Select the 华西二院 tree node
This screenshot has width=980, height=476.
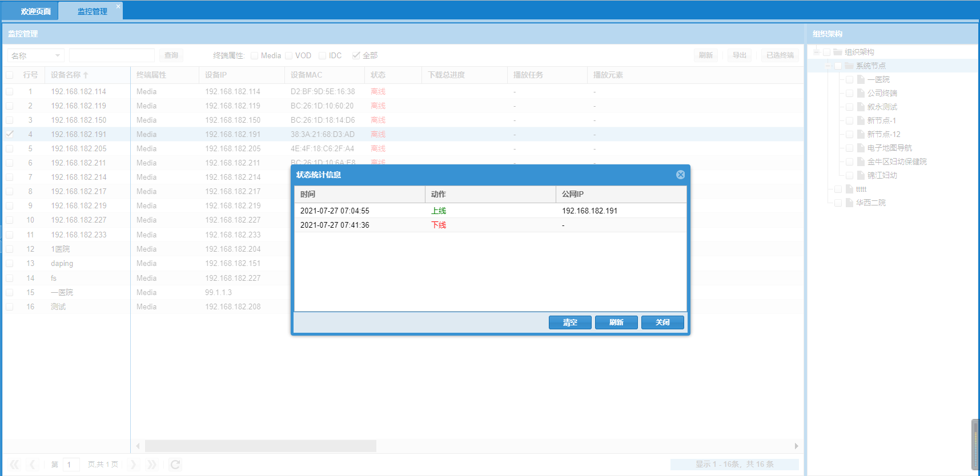[871, 203]
